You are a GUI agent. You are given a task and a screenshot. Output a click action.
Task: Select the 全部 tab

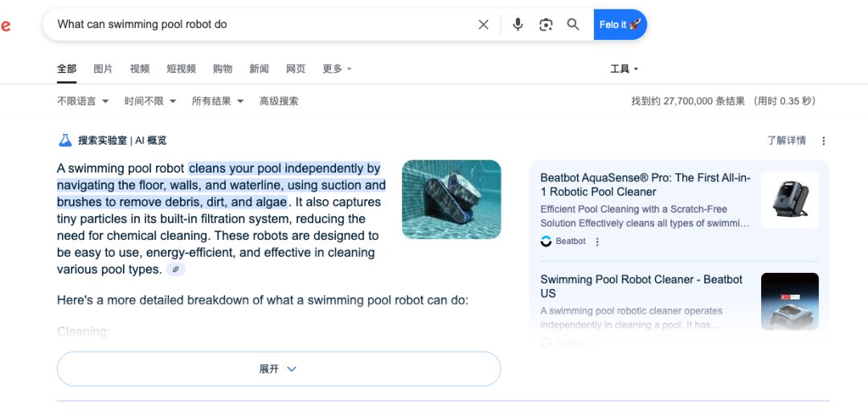coord(67,68)
